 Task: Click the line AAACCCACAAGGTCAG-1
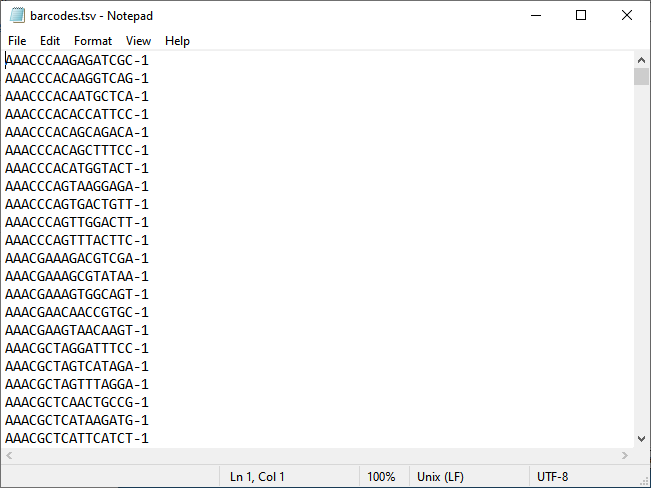(x=77, y=78)
